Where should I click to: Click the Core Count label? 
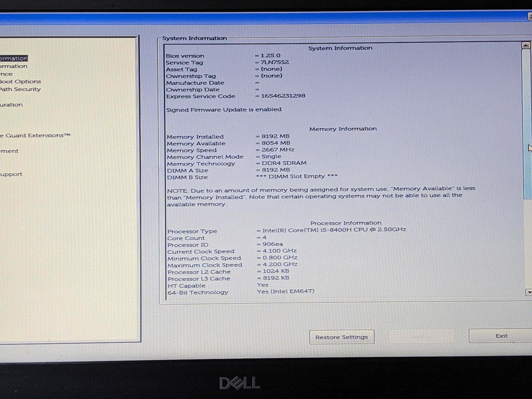[x=186, y=238]
